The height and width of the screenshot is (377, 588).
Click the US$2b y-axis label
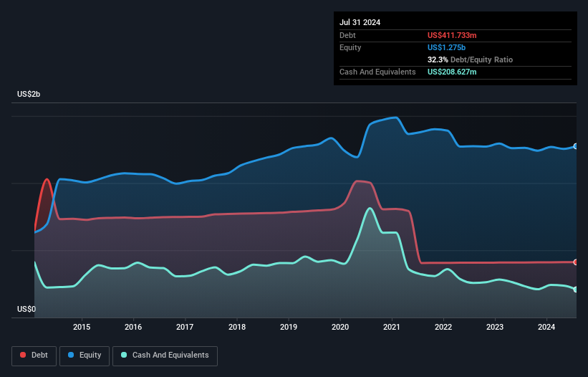coord(29,94)
